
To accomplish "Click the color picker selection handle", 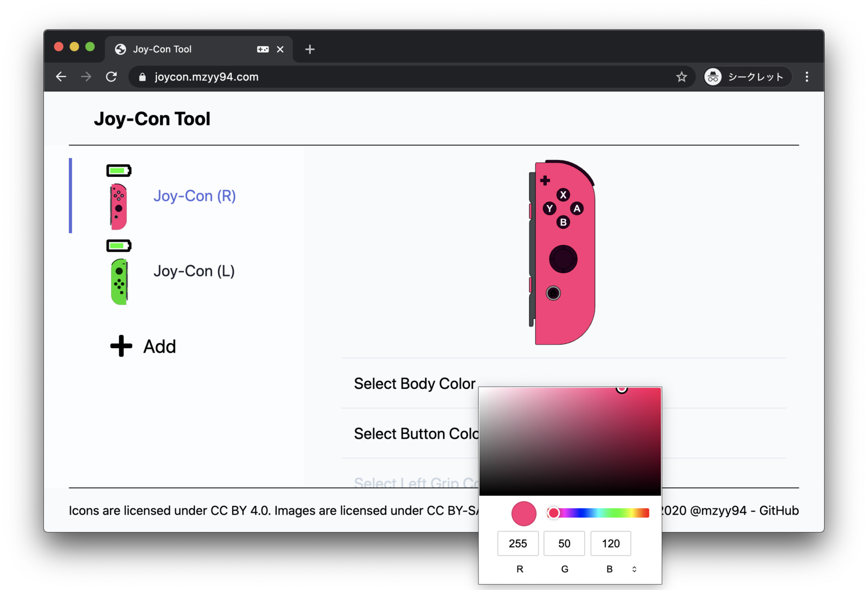I will [622, 389].
